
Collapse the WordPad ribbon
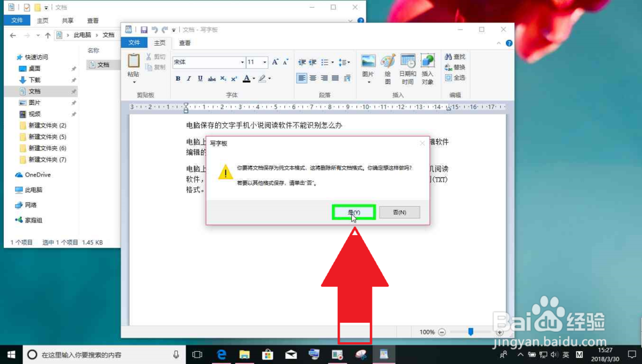[x=498, y=43]
